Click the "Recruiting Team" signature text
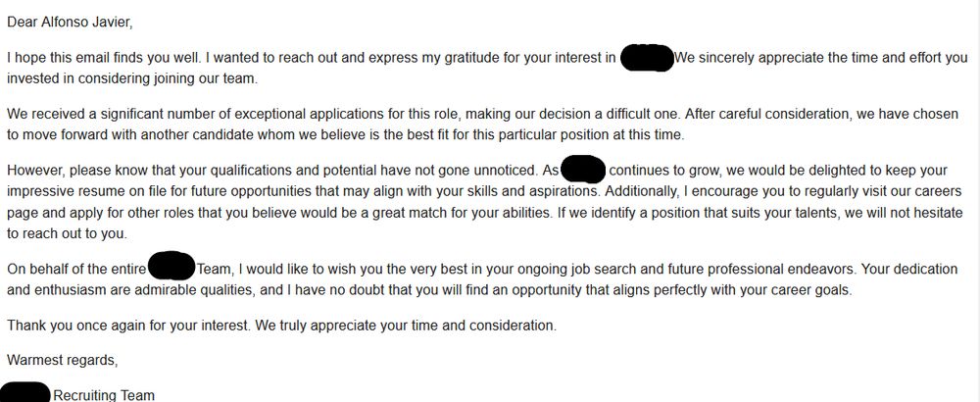 tap(104, 395)
